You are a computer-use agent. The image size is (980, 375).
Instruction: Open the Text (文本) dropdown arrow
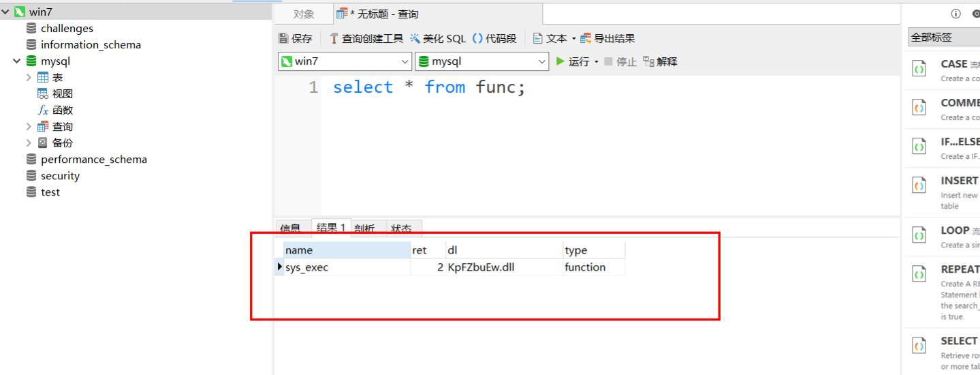tap(573, 39)
